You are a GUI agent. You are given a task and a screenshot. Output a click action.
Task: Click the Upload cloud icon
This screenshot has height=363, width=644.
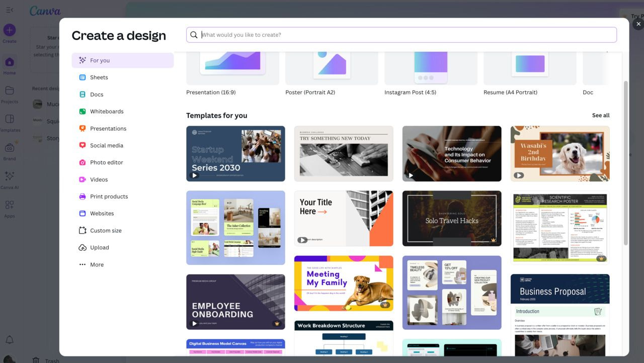83,247
